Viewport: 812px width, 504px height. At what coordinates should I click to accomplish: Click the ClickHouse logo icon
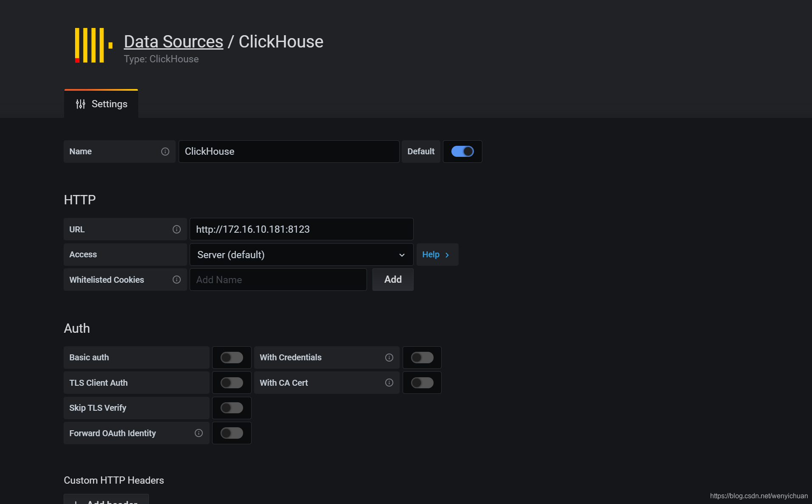[94, 45]
